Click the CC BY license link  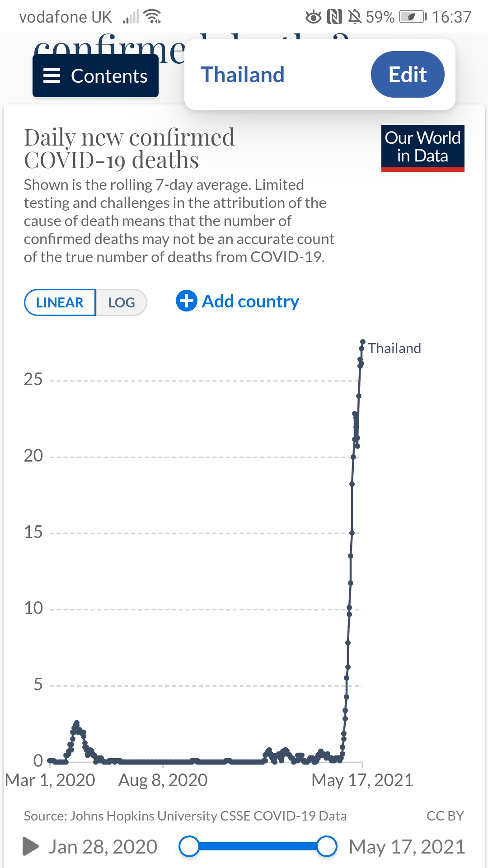click(445, 816)
